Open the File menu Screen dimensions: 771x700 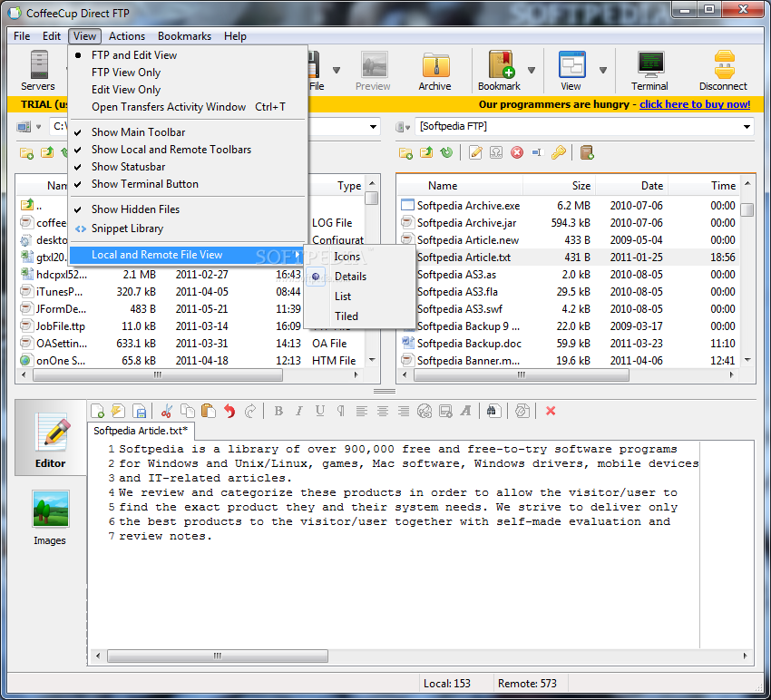pos(22,36)
